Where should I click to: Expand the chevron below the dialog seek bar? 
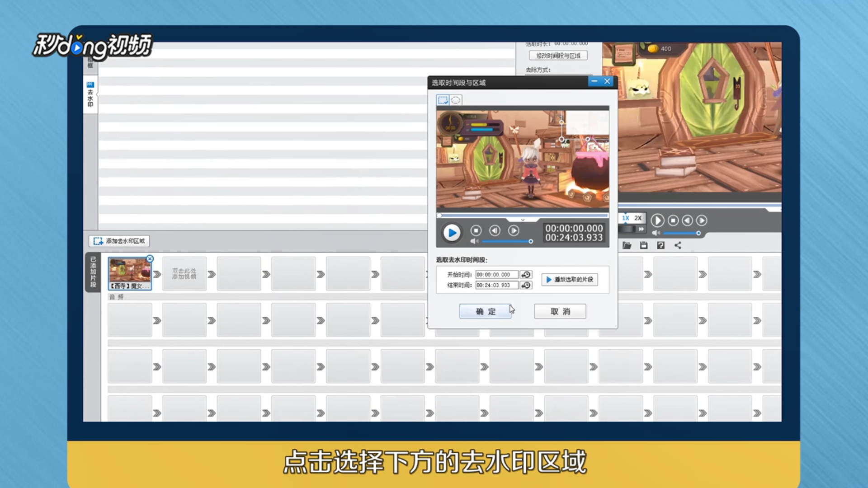tap(523, 220)
